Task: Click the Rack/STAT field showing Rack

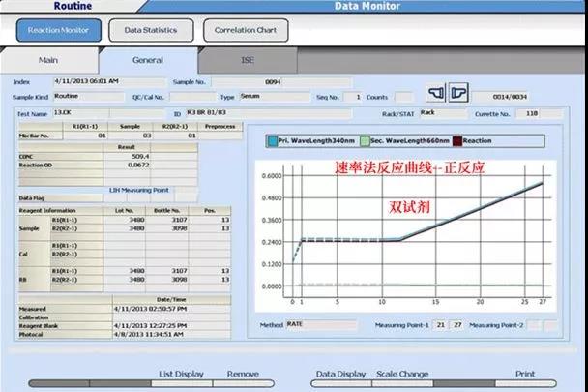Action: coord(444,113)
